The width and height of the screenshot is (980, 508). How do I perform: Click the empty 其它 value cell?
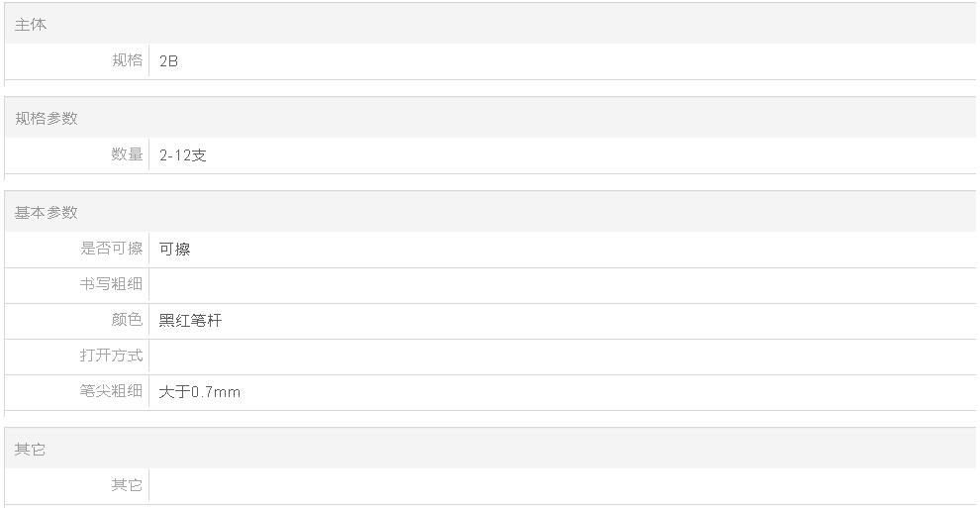562,486
